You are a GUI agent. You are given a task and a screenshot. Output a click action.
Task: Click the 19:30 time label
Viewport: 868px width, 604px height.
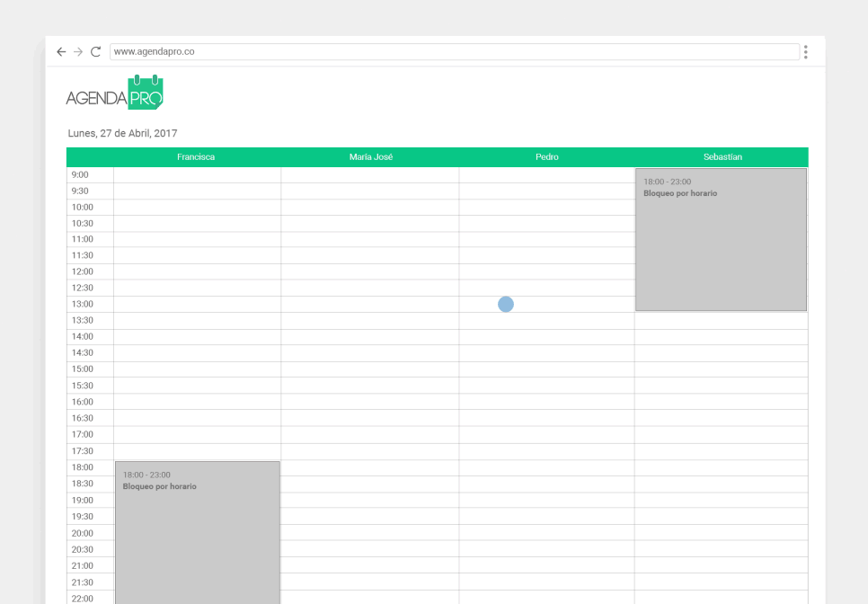[82, 517]
